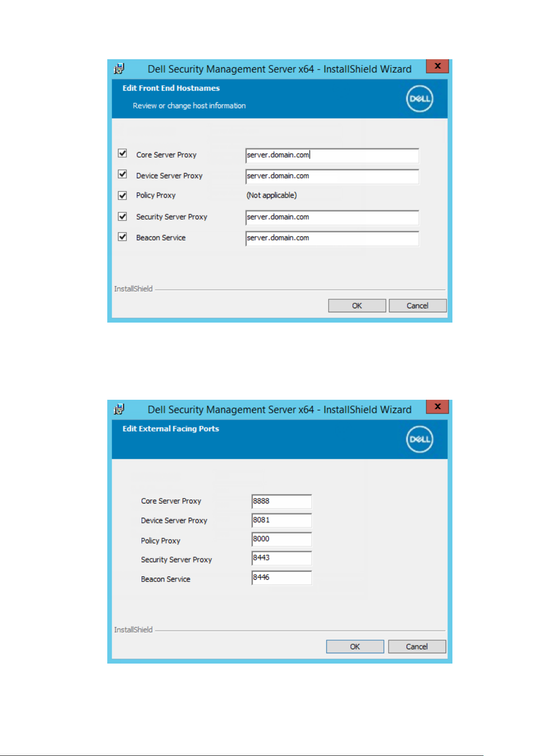Click the "Edit External Facing Ports" heading
This screenshot has height=756, width=535.
(x=171, y=428)
